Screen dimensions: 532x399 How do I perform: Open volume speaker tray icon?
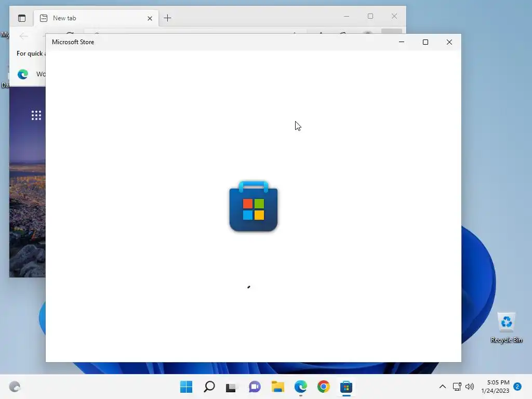(470, 387)
